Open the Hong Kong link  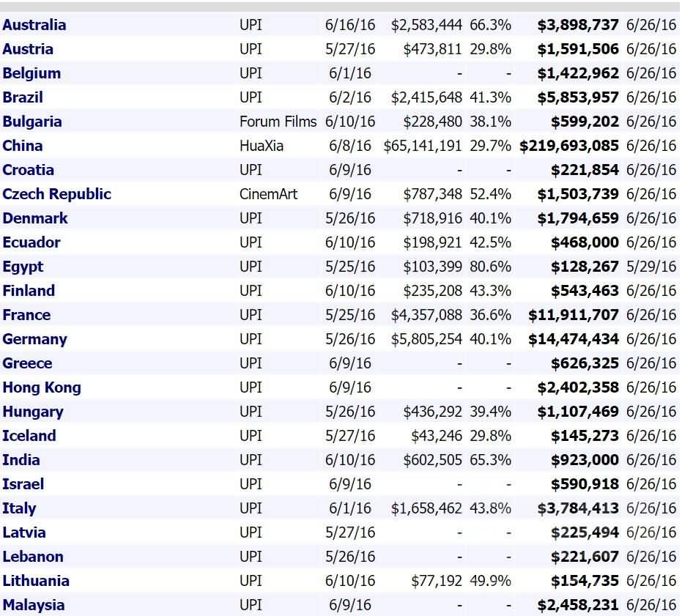(x=42, y=387)
